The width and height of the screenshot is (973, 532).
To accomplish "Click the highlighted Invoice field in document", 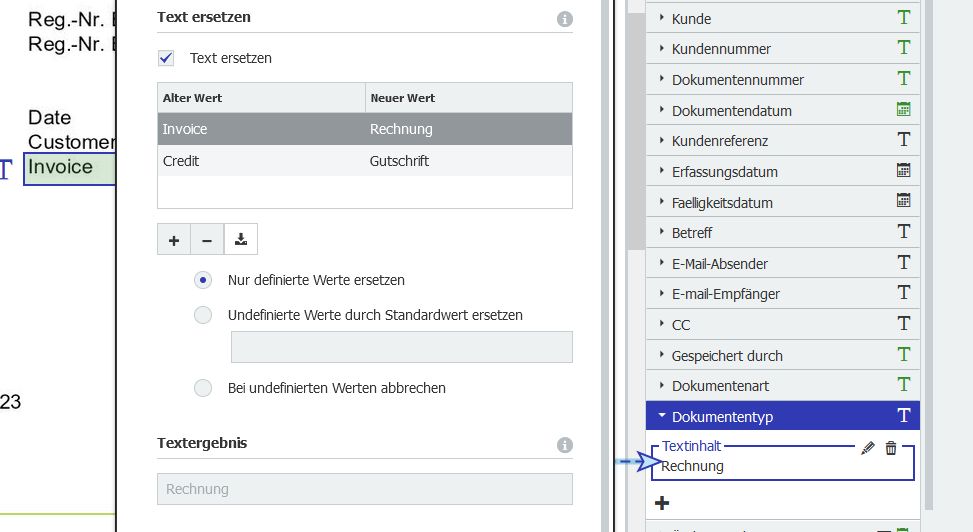I will pos(68,168).
